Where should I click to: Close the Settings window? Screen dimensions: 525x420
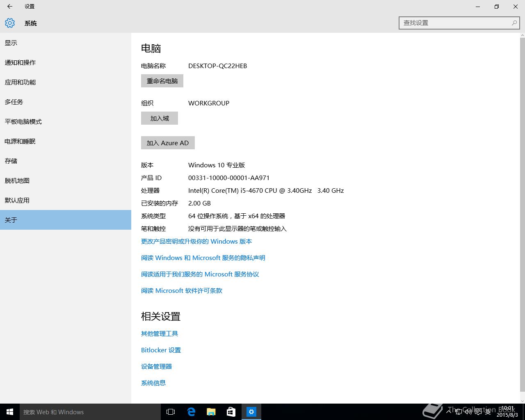(516, 7)
